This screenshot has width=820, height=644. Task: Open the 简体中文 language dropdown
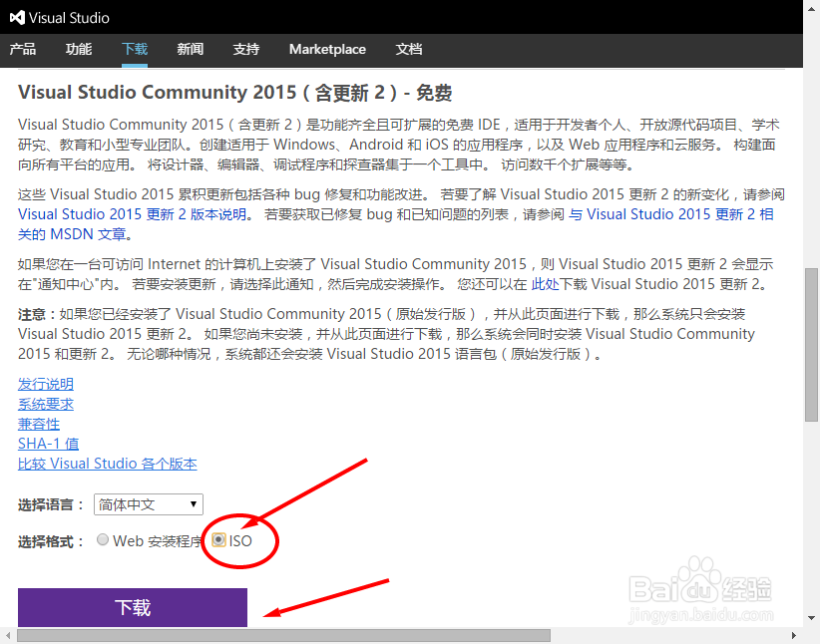coord(148,504)
